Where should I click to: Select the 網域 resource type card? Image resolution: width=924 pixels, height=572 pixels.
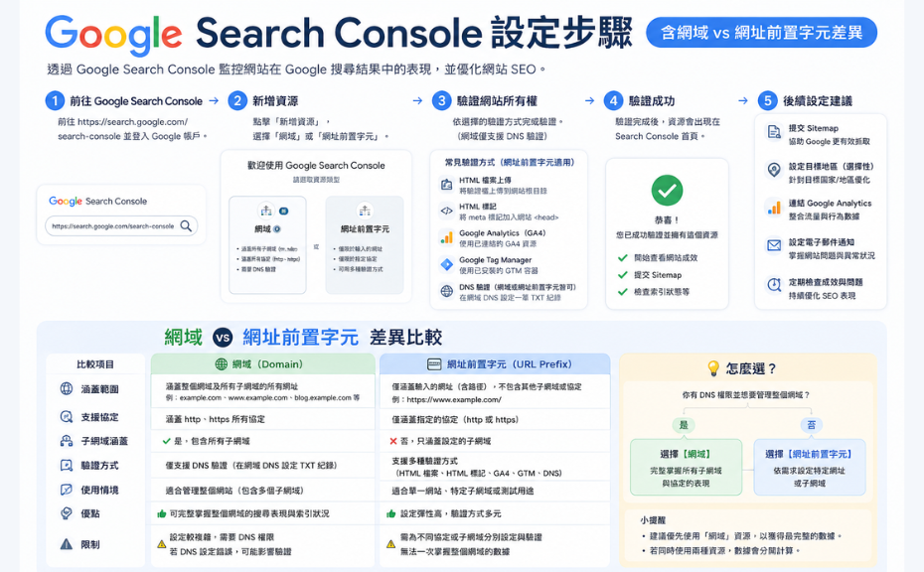pos(267,244)
